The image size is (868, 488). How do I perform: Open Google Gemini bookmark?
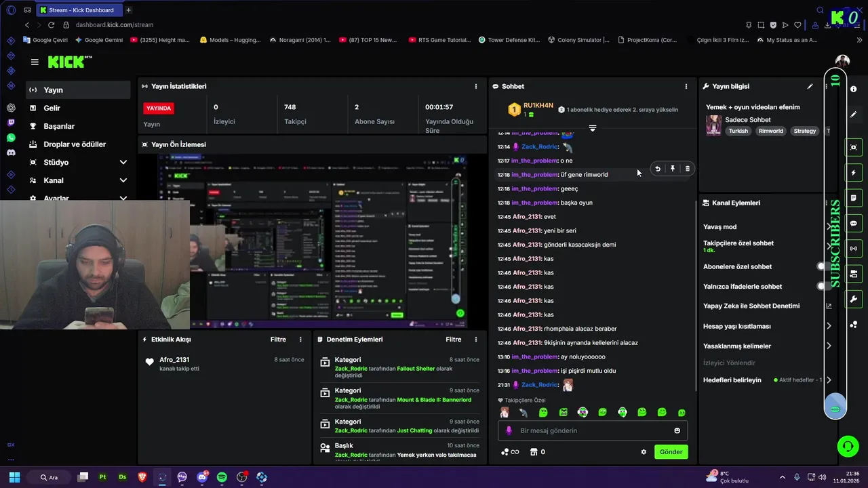click(x=99, y=40)
